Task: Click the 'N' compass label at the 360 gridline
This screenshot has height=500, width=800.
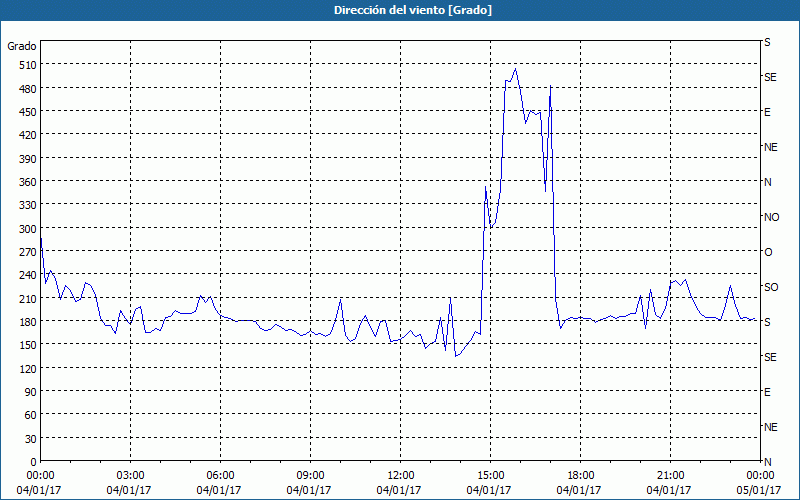Action: (767, 182)
